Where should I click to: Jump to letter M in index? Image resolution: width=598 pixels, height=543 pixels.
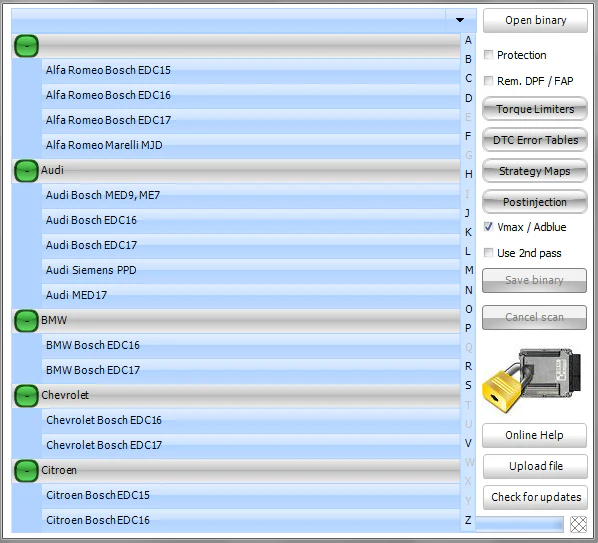pos(469,270)
